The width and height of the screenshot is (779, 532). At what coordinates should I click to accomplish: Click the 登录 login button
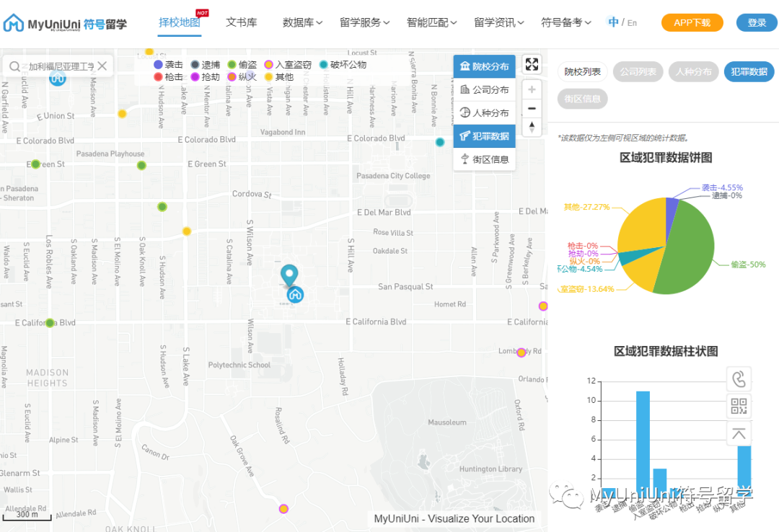pyautogui.click(x=755, y=22)
